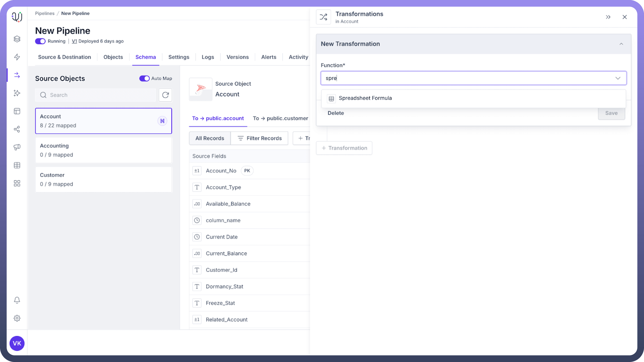Viewport: 644px width, 362px height.
Task: Open the To public.customer tab
Action: [280, 118]
